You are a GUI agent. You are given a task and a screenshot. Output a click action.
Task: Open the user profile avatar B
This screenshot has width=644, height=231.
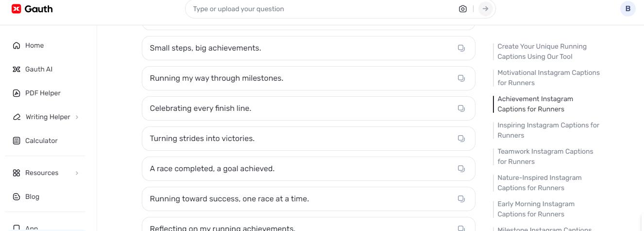(x=627, y=9)
